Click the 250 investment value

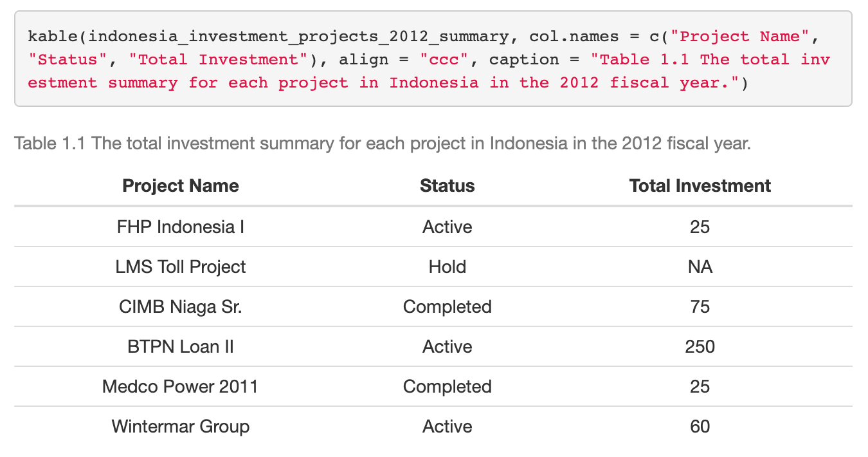(x=700, y=347)
